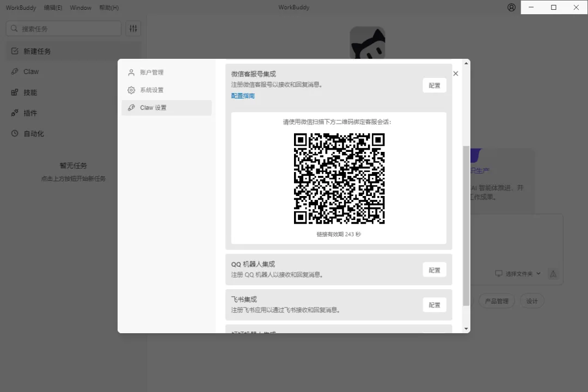This screenshot has height=392, width=588.
Task: Open the Window menu
Action: tap(80, 8)
